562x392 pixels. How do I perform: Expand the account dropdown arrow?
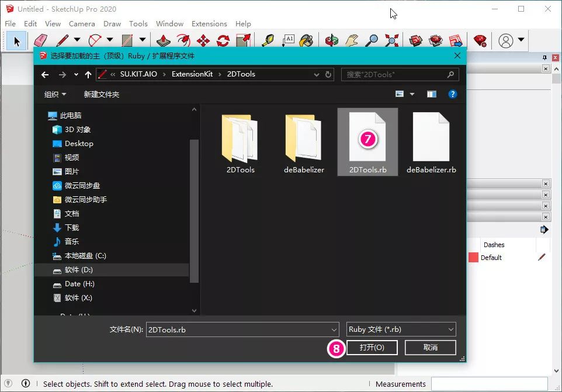(521, 39)
